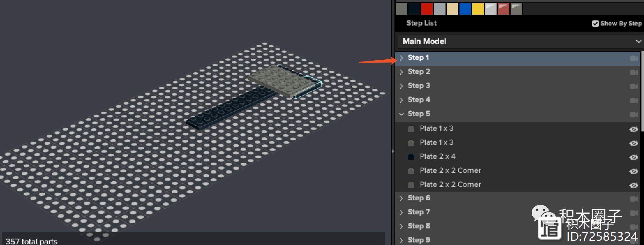Select the Step 7 row in step list
The height and width of the screenshot is (245, 644).
point(419,212)
